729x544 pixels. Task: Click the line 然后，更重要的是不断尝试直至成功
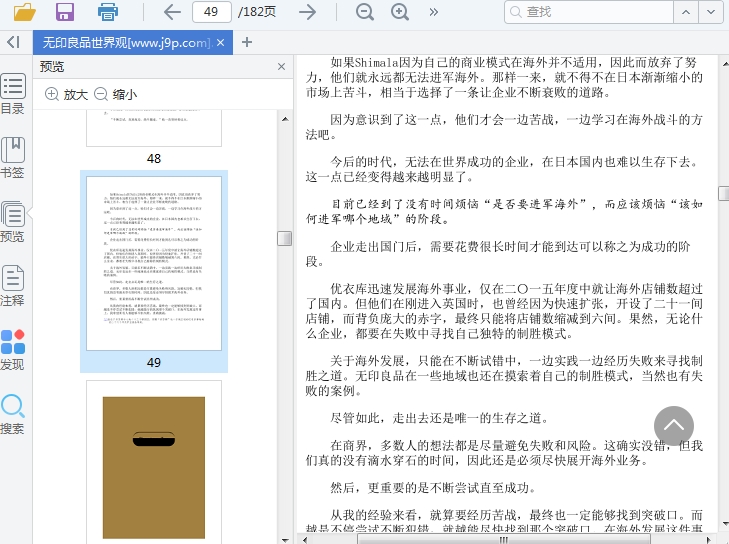pos(433,488)
